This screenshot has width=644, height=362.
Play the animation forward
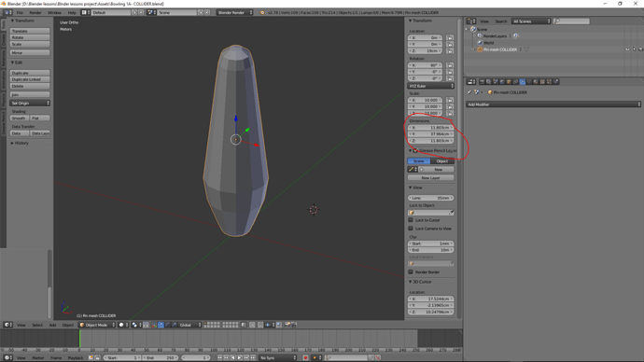coord(240,358)
